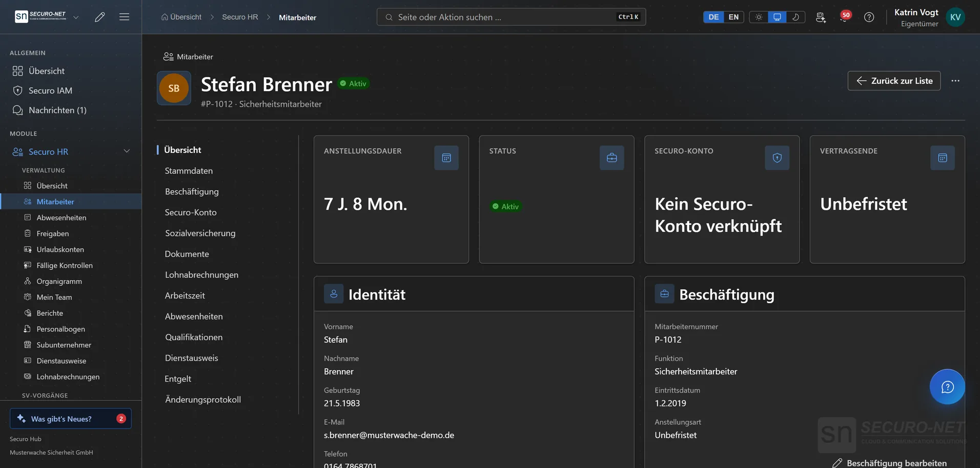The height and width of the screenshot is (468, 980).
Task: Click the briefcase icon on Status card
Action: pyautogui.click(x=611, y=158)
